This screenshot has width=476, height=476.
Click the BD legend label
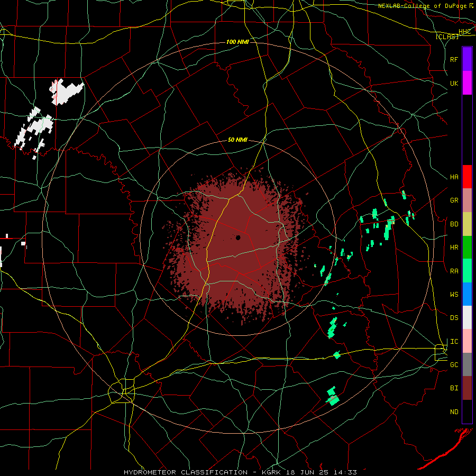[454, 224]
